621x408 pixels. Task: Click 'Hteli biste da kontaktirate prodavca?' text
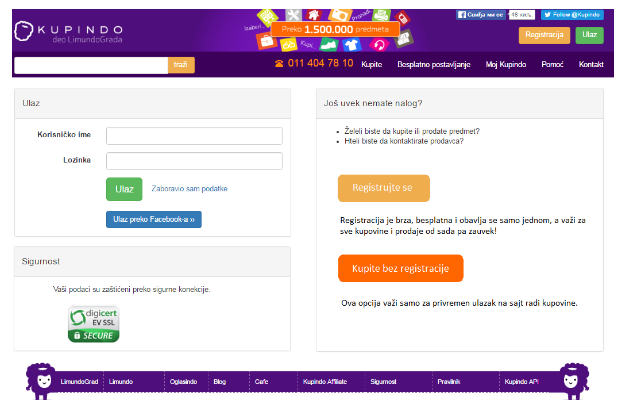click(x=404, y=141)
